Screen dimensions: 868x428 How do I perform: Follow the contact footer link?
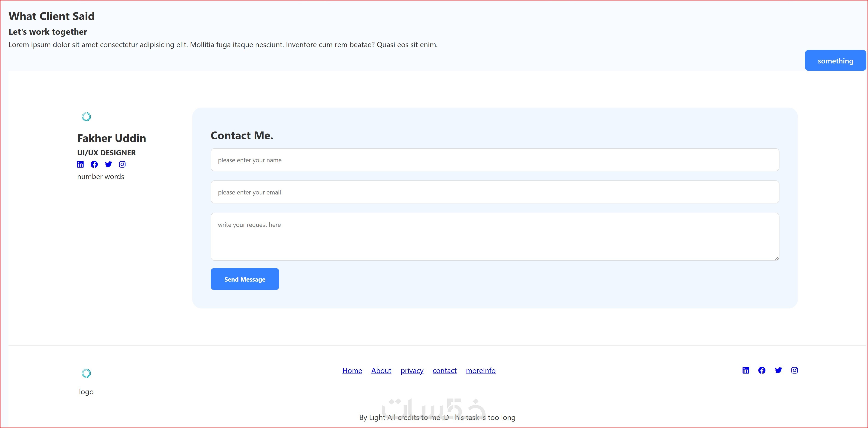pyautogui.click(x=444, y=370)
